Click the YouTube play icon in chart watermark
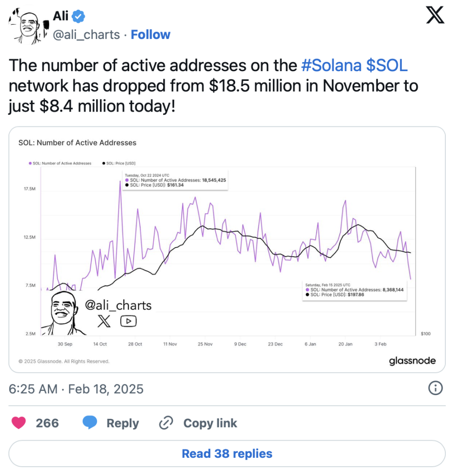The image size is (450, 476). coord(128,321)
